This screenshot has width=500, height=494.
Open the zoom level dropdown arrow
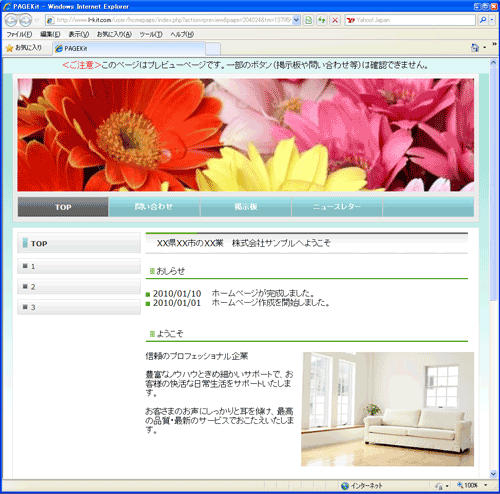(486, 485)
